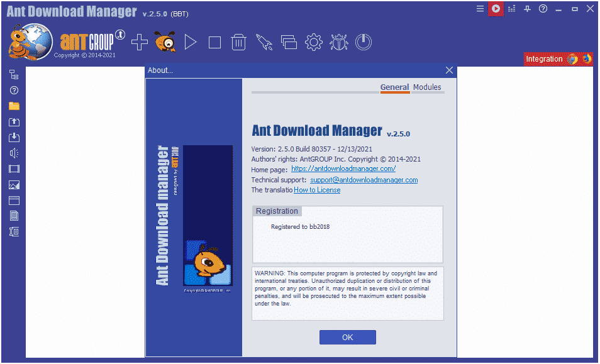Select the images category in the sidebar
600x364 pixels.
coord(14,185)
